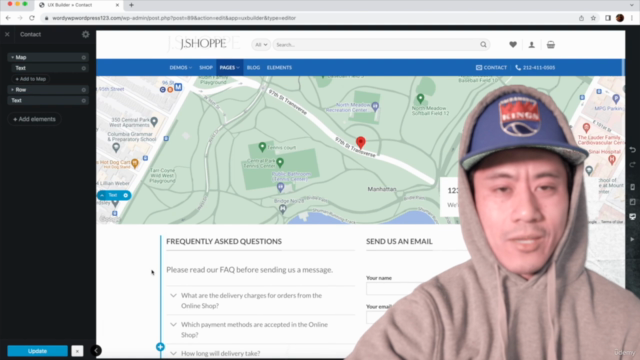Collapse sidebar with arrow circle button
640x360 pixels.
(96, 351)
